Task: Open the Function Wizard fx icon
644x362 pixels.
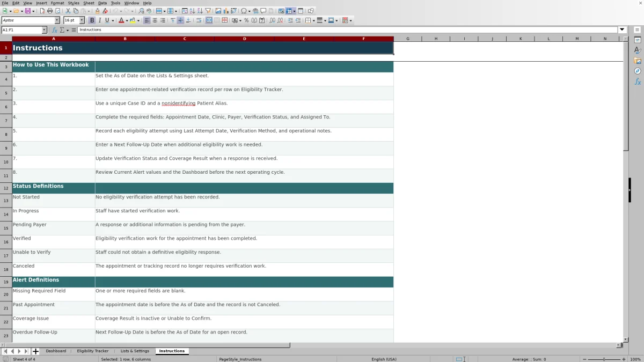Action: 54,30
